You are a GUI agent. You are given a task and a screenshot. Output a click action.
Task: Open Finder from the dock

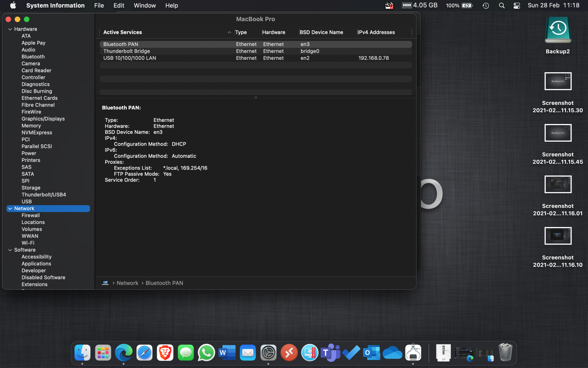[x=82, y=352]
